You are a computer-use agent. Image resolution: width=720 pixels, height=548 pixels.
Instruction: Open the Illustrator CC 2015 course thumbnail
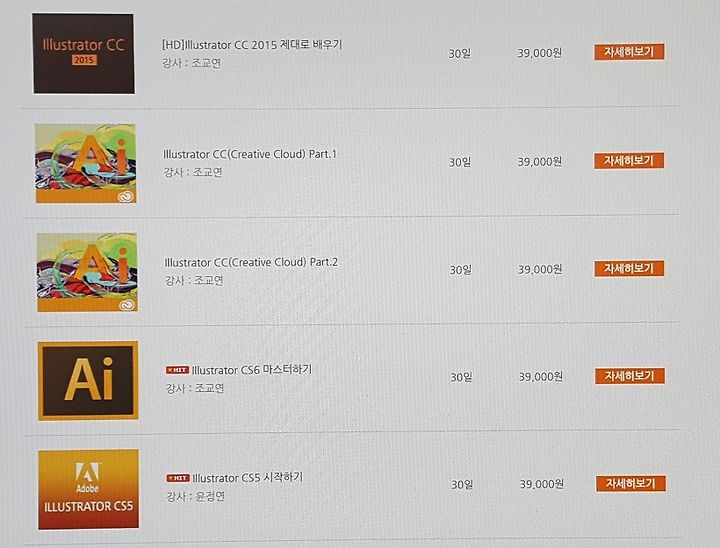84,53
